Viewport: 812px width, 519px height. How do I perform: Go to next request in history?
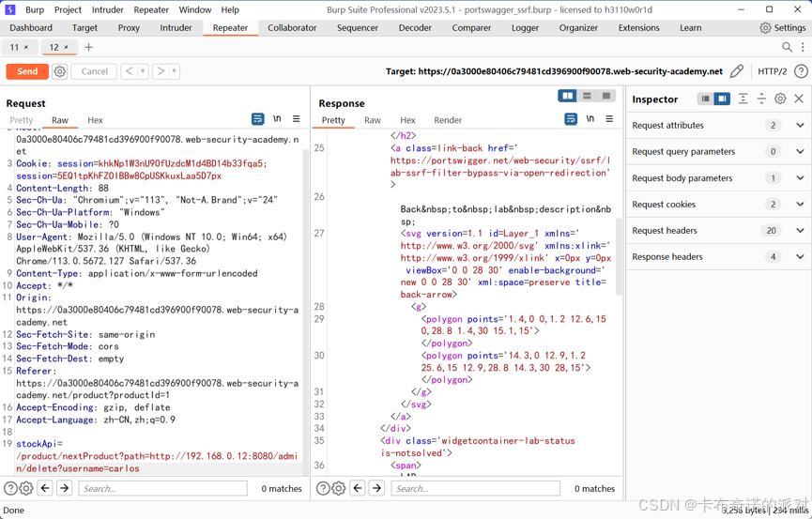(161, 71)
